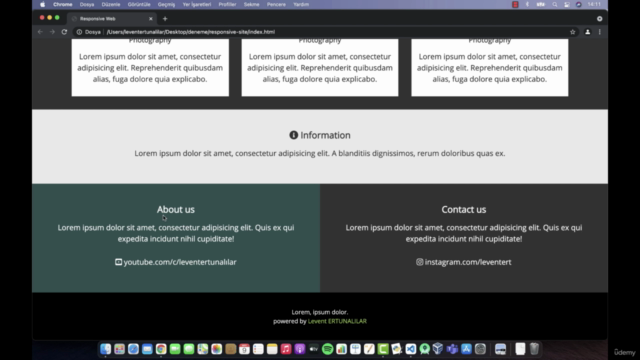Open Photos from the dock
The width and height of the screenshot is (640, 360).
216,349
